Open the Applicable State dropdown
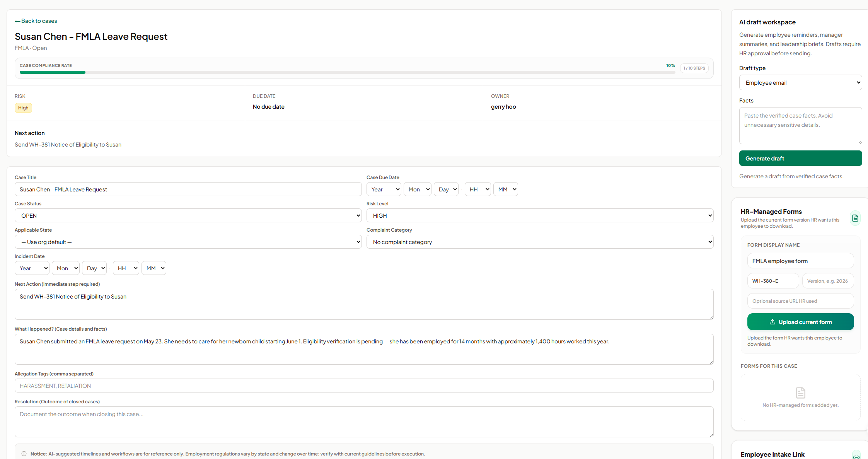Screen dimensions: 868x459 pyautogui.click(x=188, y=242)
